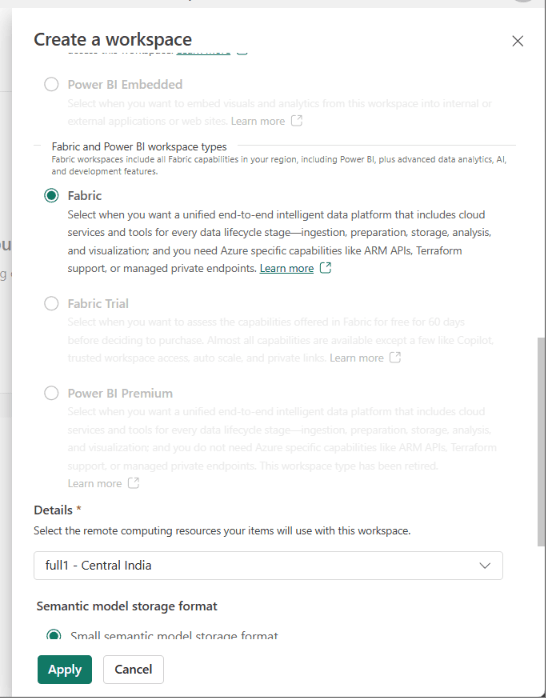Open external link icon beside Power BI Embedded Learn more

[x=296, y=121]
